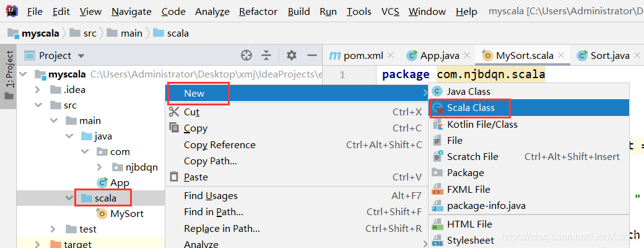Click the Stylesheet CSS icon
The width and height of the screenshot is (644, 248).
(x=438, y=241)
